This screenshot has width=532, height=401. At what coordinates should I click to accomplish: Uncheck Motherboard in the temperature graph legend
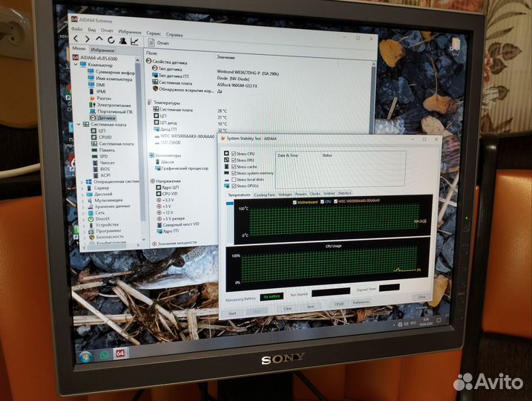[295, 202]
